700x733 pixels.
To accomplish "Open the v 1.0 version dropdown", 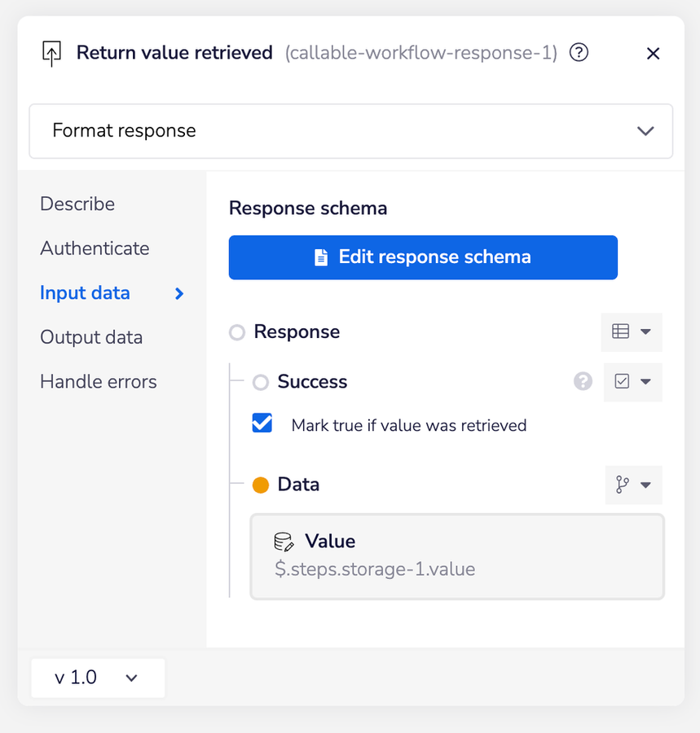I will pyautogui.click(x=98, y=678).
